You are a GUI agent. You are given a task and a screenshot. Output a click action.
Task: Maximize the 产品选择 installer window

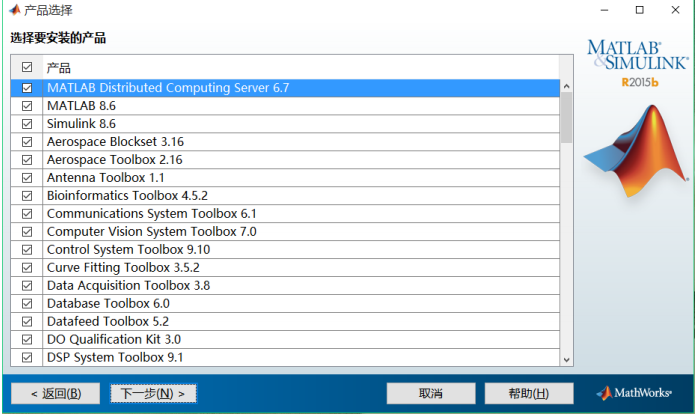pos(640,10)
